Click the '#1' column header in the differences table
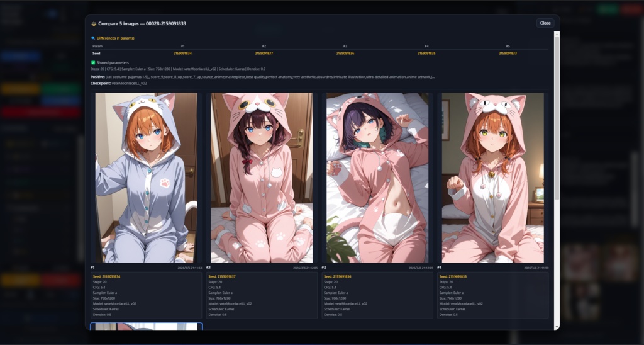 click(x=182, y=46)
